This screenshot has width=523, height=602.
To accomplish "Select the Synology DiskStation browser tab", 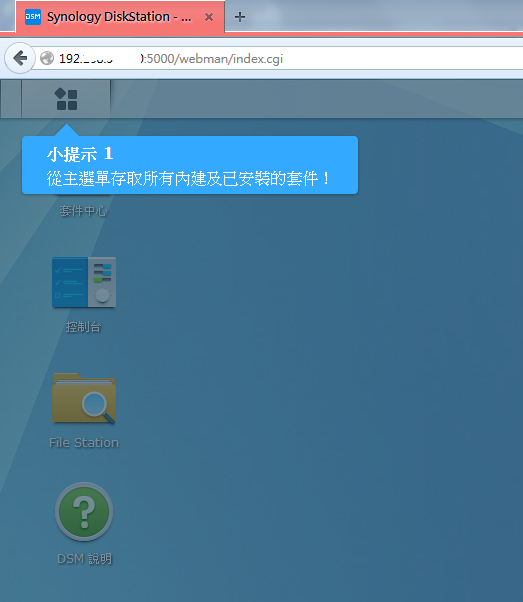I will tap(120, 17).
